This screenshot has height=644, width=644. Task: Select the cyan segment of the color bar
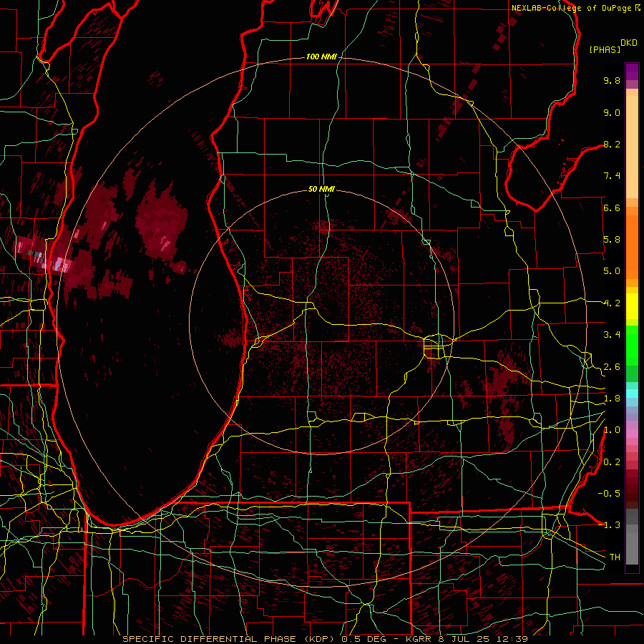pos(632,394)
